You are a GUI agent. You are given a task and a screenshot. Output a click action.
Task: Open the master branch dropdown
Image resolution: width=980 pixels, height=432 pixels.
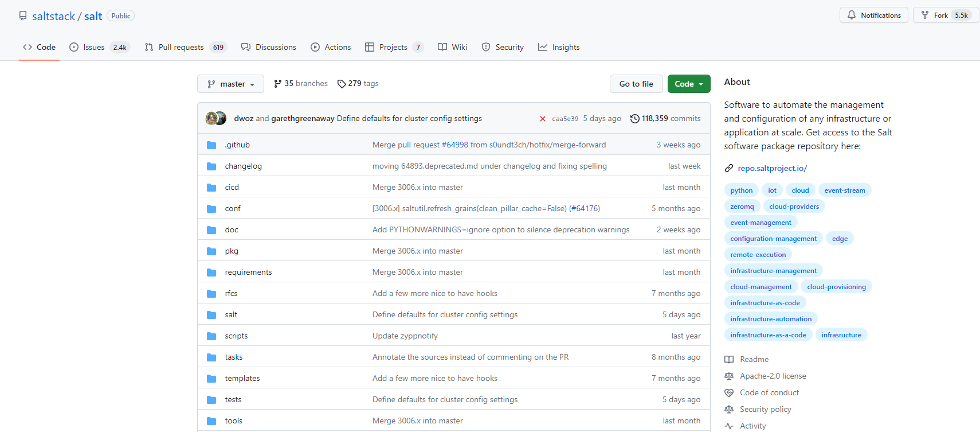[x=230, y=84]
